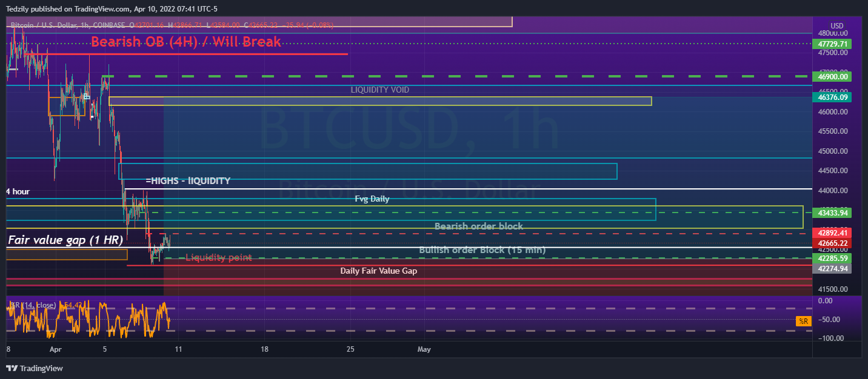The width and height of the screenshot is (868, 379).
Task: Click the red 'Liquidity point' text
Action: pyautogui.click(x=218, y=257)
